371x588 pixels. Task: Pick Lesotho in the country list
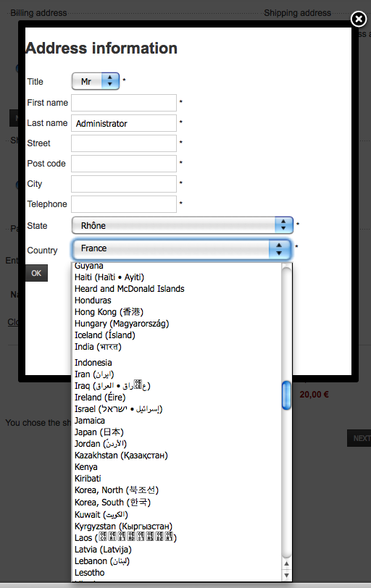click(176, 573)
